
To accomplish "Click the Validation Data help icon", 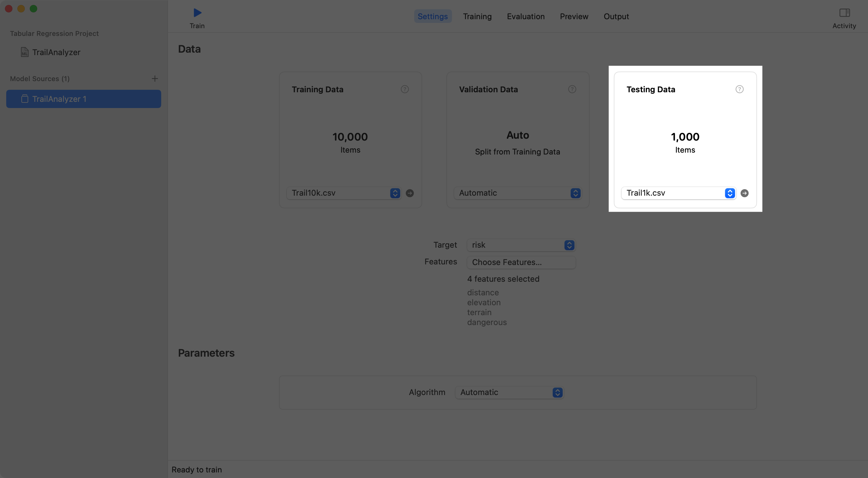I will click(x=572, y=89).
